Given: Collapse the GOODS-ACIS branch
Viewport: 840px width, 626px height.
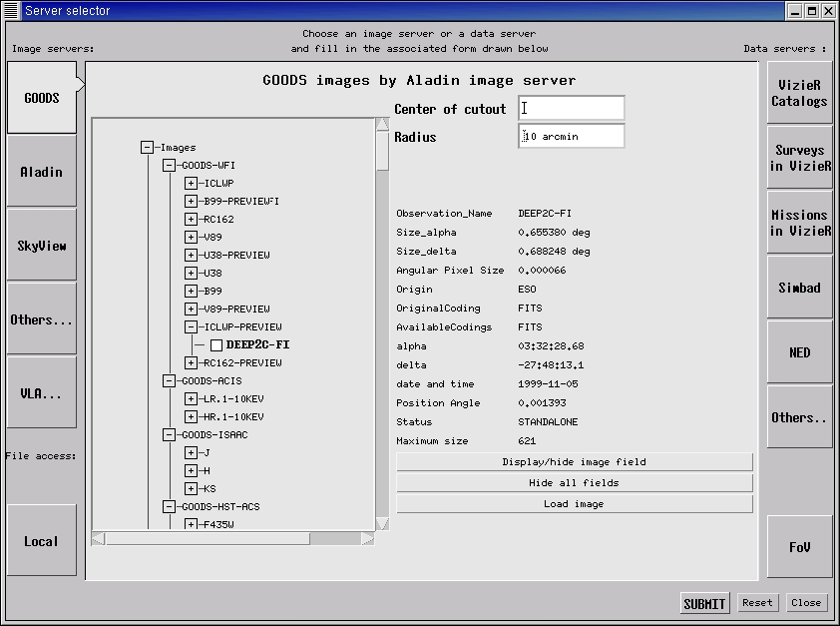Looking at the screenshot, I should (x=169, y=381).
